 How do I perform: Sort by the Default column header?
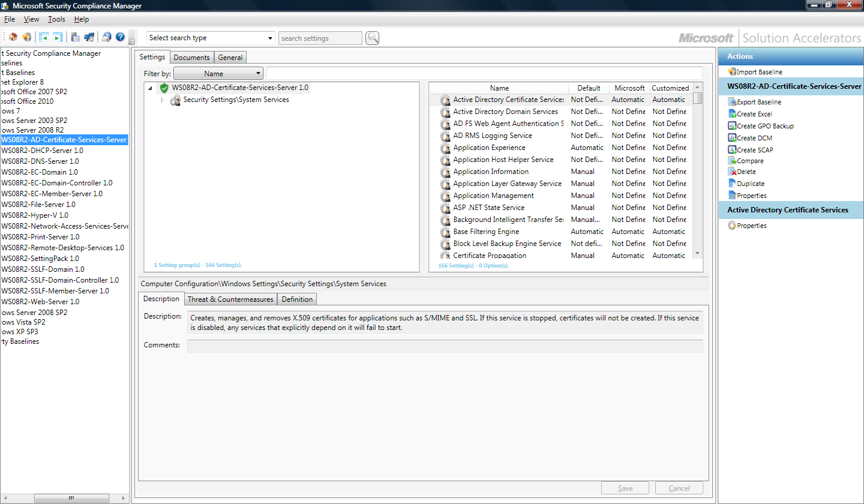point(589,88)
